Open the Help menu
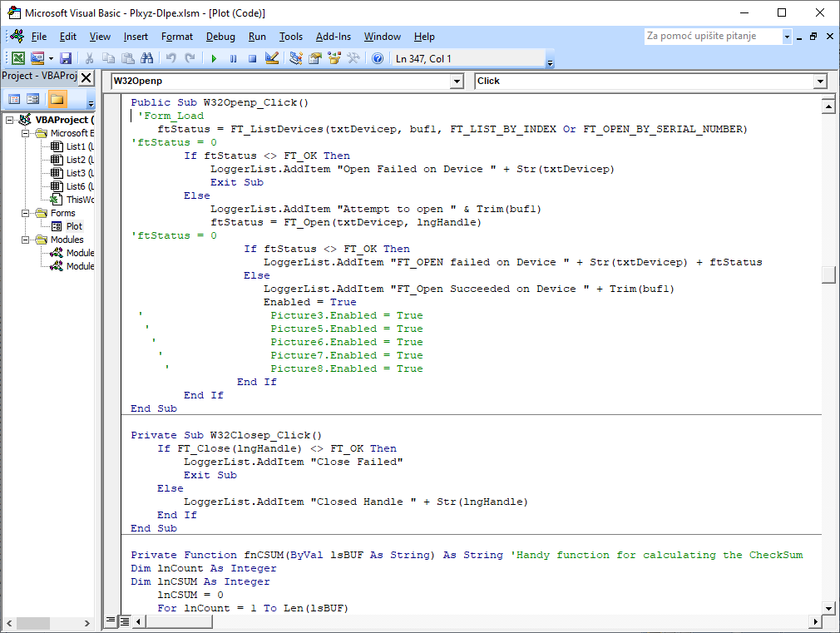This screenshot has width=840, height=633. click(424, 37)
